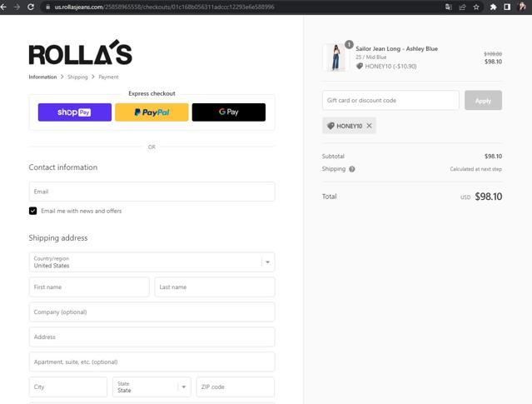Viewport: 532px width, 404px height.
Task: Click the share page icon
Action: [462, 7]
